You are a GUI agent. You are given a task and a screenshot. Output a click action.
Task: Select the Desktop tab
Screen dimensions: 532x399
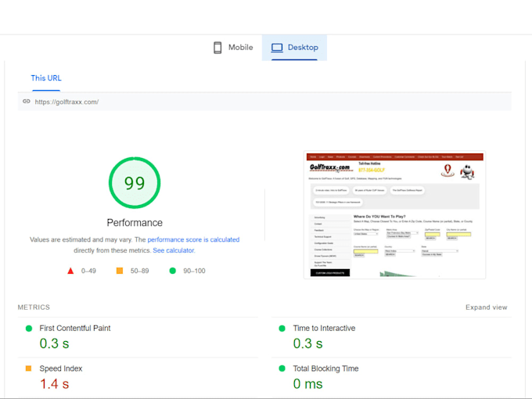[x=294, y=48]
